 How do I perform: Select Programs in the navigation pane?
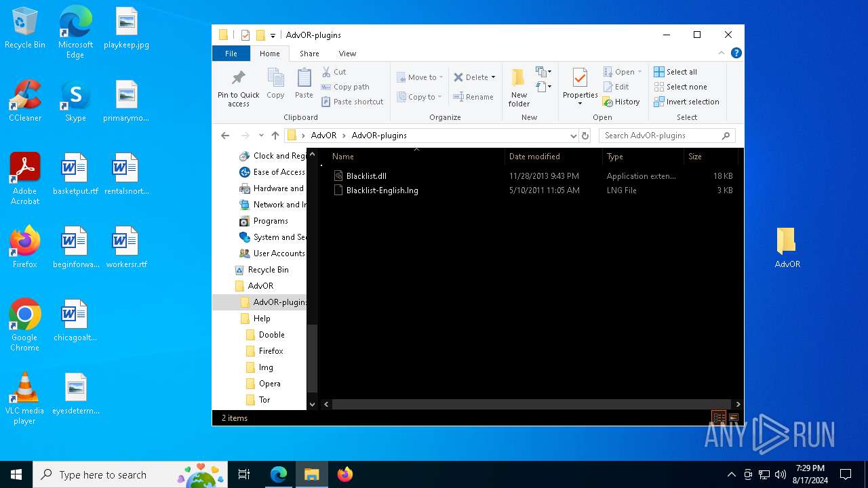click(263, 221)
